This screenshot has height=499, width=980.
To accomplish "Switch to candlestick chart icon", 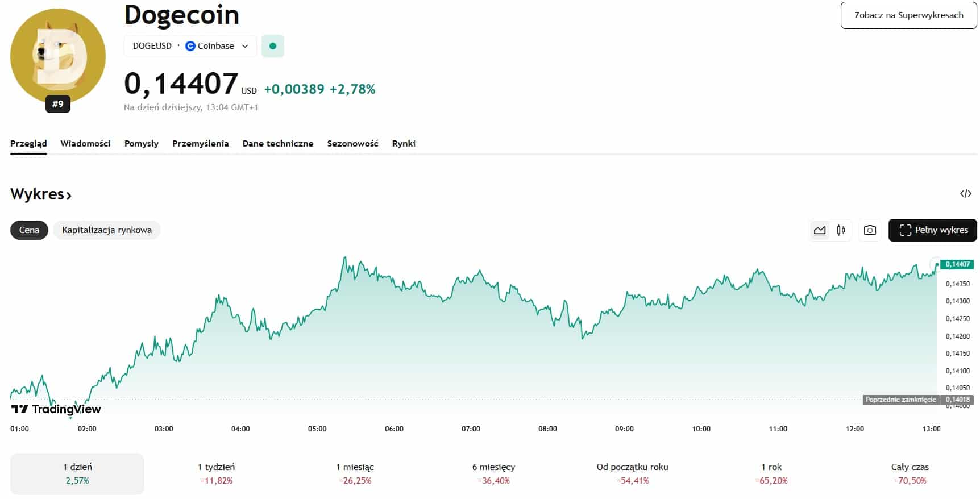I will tap(841, 230).
